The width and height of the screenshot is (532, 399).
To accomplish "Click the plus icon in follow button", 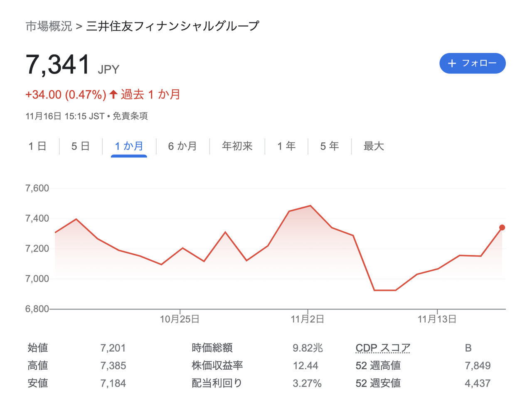I will click(452, 63).
